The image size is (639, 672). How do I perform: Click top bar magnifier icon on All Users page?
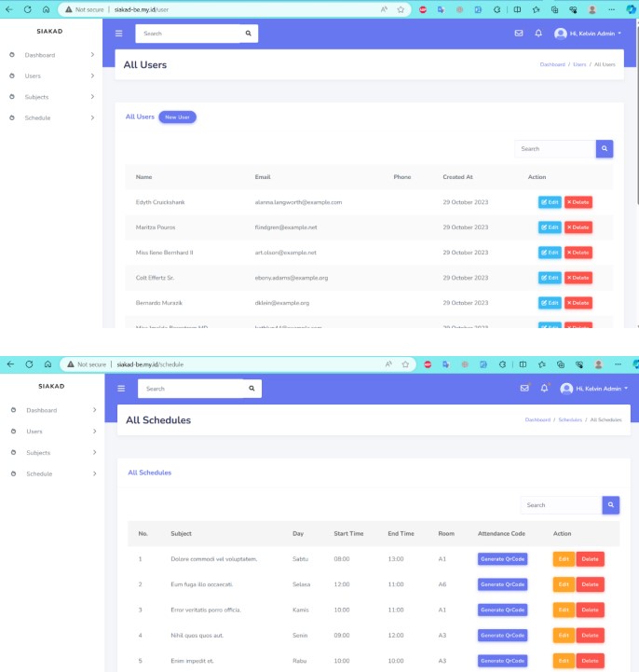[249, 34]
